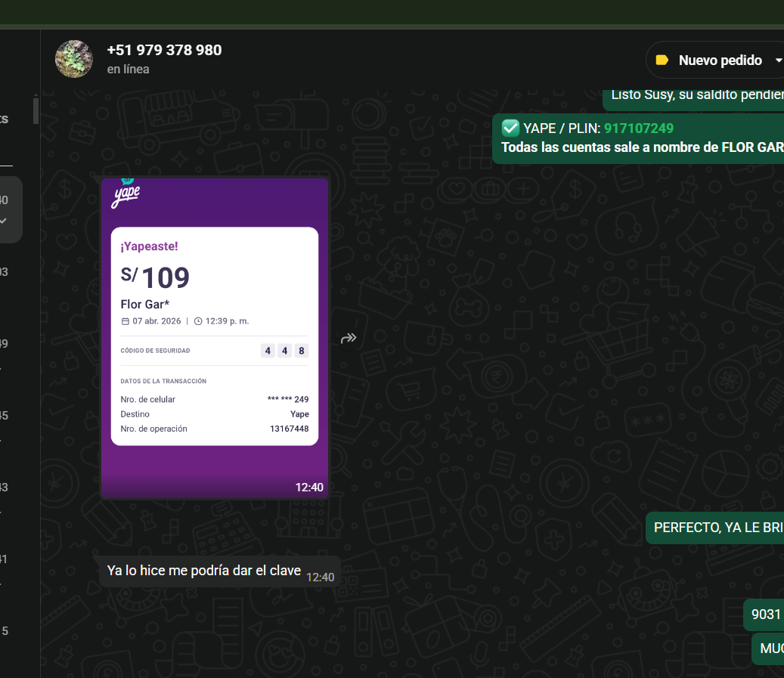784x678 pixels.
Task: Click the 'Listo Susy, su saldito' message
Action: pyautogui.click(x=693, y=98)
